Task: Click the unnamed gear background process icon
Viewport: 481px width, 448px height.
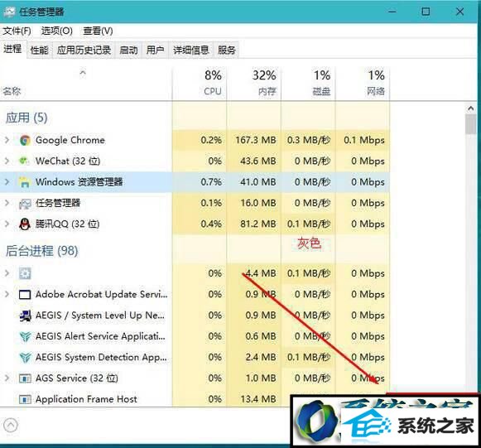Action: (x=25, y=273)
